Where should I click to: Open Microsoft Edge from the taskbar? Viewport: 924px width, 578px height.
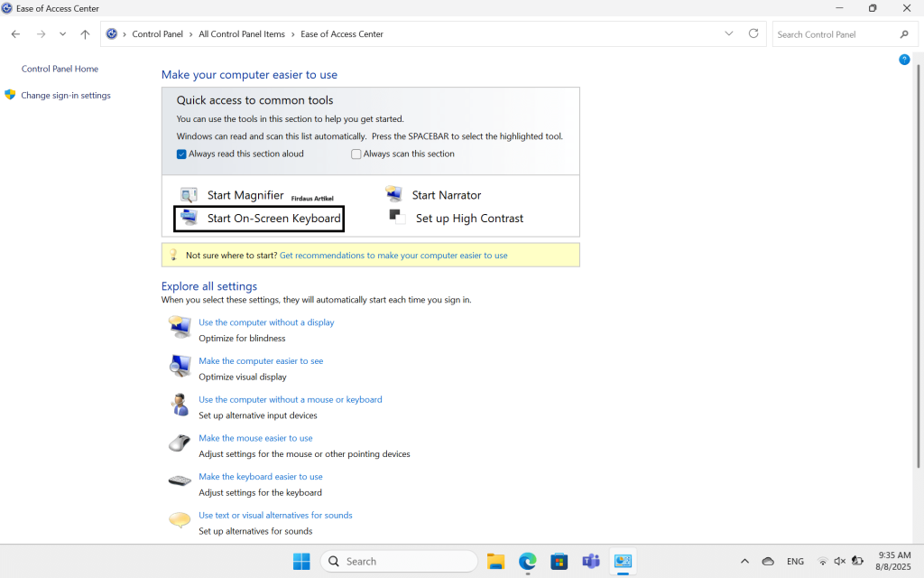click(527, 561)
